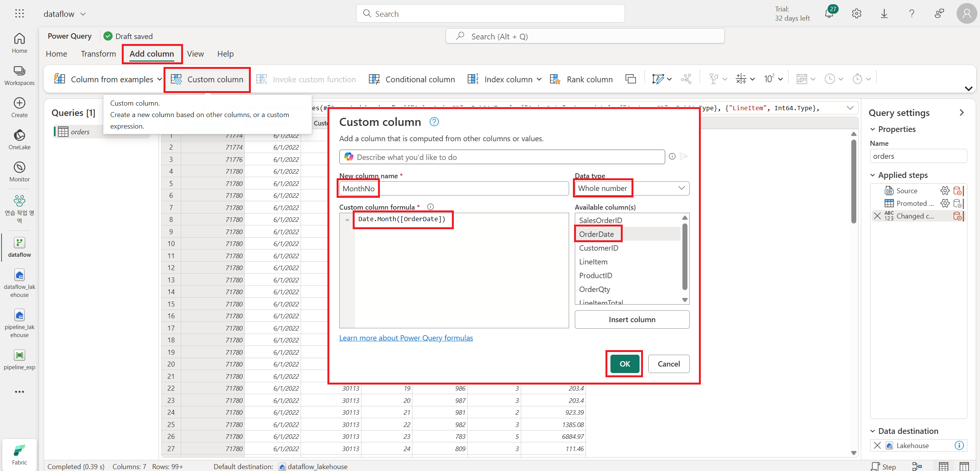Open Learn more about Power Query formulas
The height and width of the screenshot is (471, 980).
(x=406, y=338)
